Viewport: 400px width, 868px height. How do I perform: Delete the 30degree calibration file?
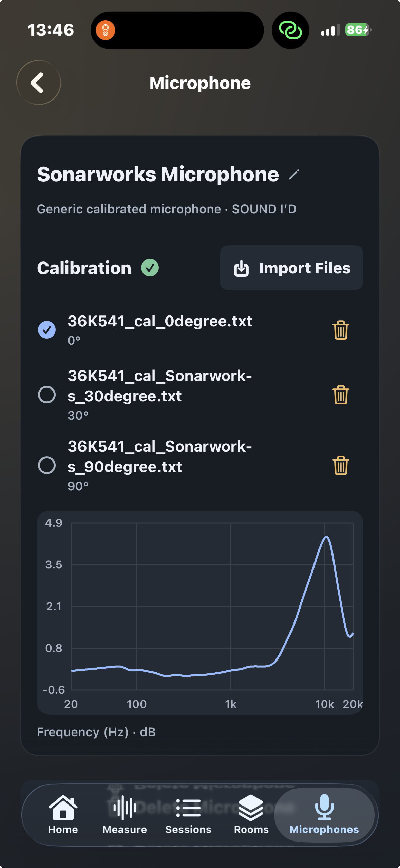pos(341,395)
